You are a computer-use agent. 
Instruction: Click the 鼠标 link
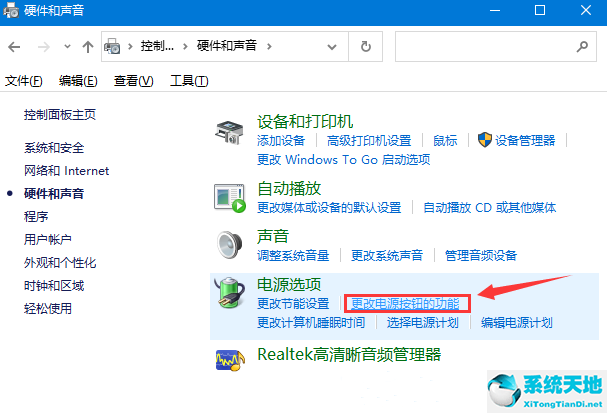click(445, 141)
